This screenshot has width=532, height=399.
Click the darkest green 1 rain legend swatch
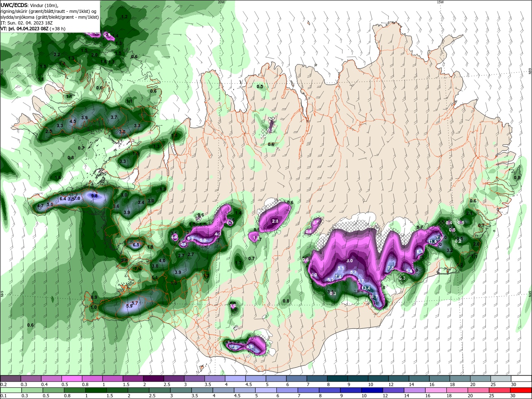pyautogui.click(x=96, y=390)
